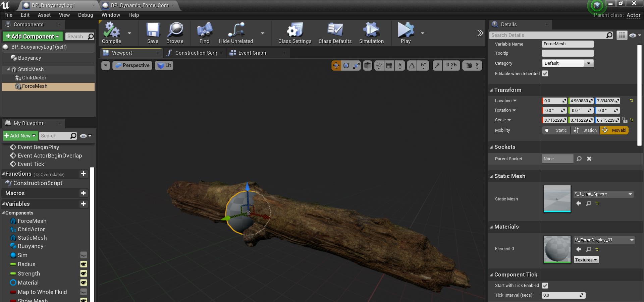This screenshot has height=302, width=644.
Task: Open the File menu
Action: pos(8,15)
